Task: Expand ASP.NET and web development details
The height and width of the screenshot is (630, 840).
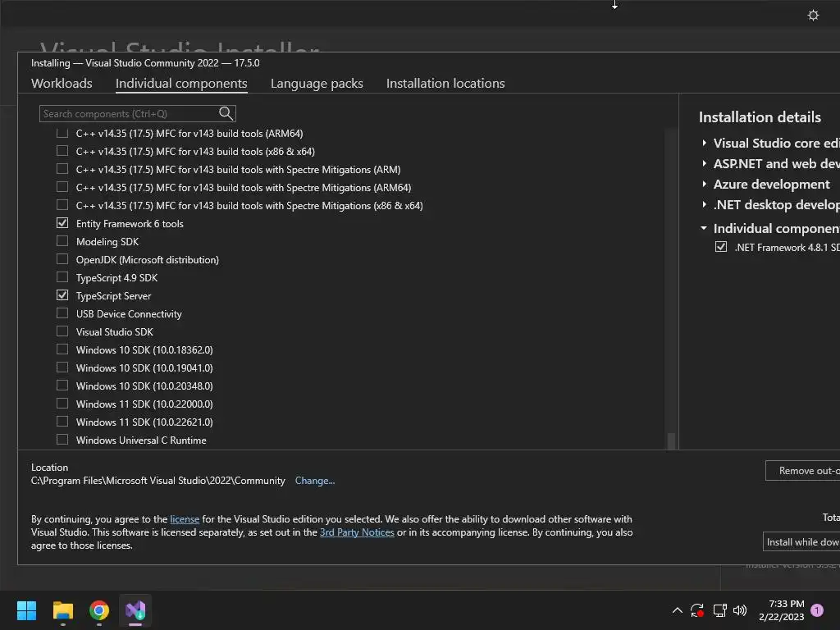Action: pos(704,163)
